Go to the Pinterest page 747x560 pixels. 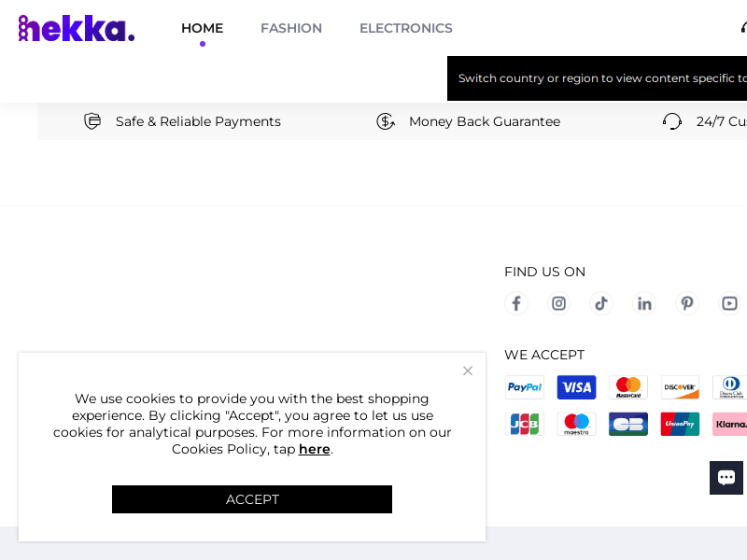pyautogui.click(x=687, y=303)
